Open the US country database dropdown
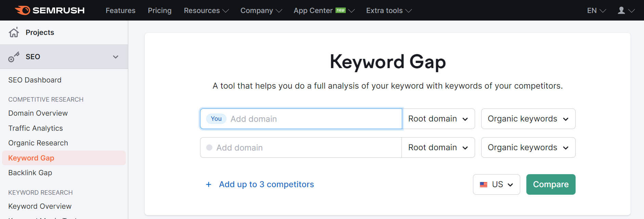This screenshot has width=644, height=219. click(496, 184)
